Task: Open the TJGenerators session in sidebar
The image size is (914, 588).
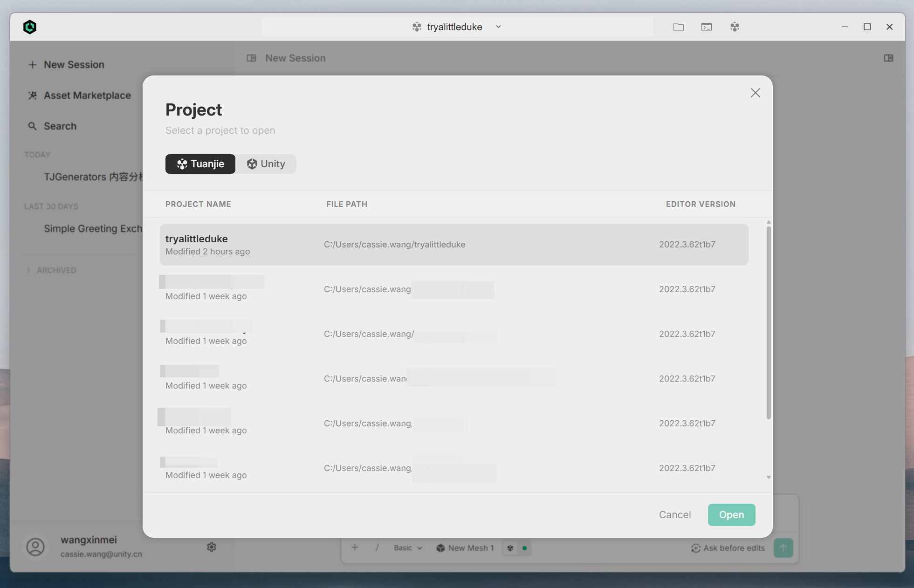Action: [x=93, y=177]
